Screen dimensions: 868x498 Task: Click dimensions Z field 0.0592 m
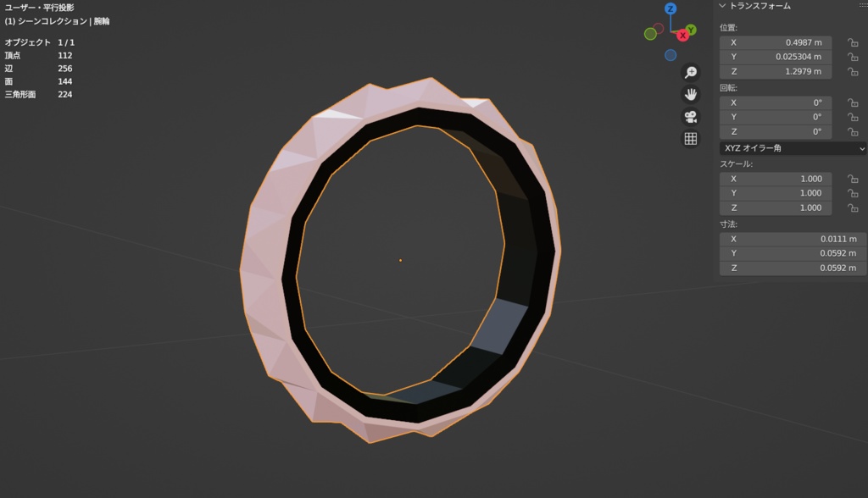(x=793, y=268)
